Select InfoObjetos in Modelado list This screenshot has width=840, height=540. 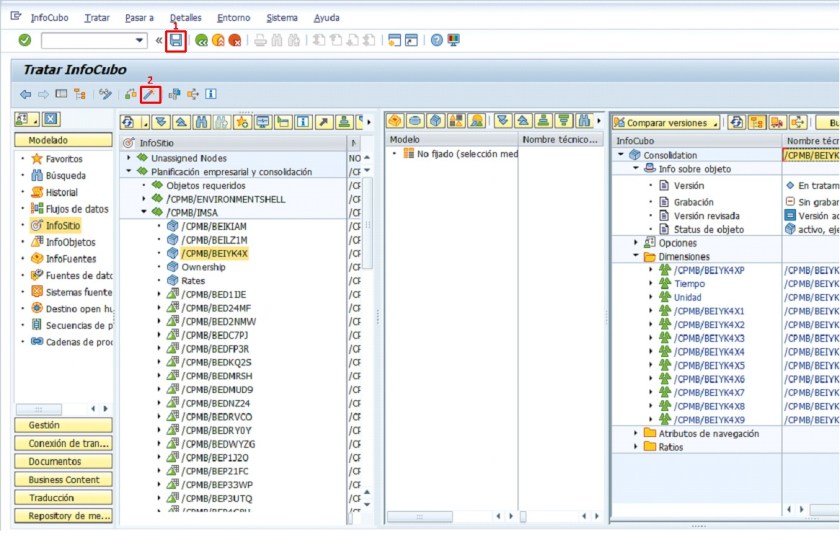pyautogui.click(x=70, y=242)
